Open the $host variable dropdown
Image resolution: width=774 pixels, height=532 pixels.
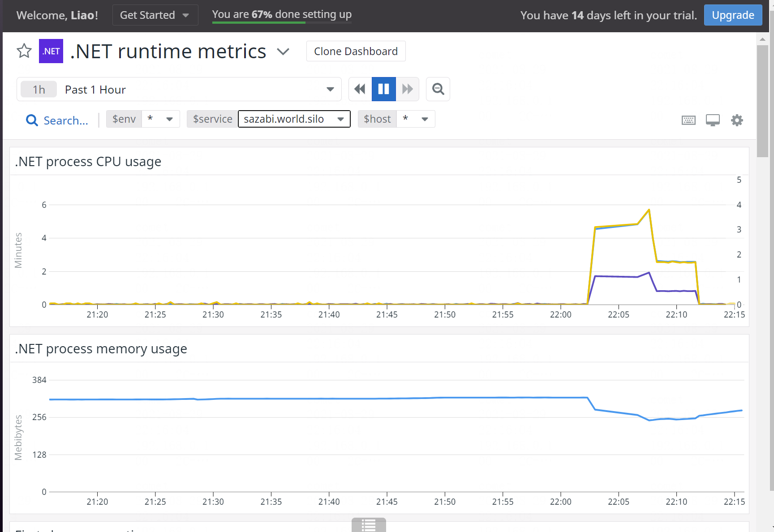[416, 119]
